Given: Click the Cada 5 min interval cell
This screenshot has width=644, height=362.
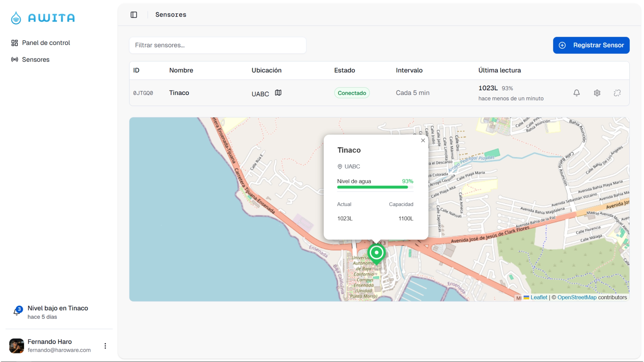Looking at the screenshot, I should pos(412,93).
